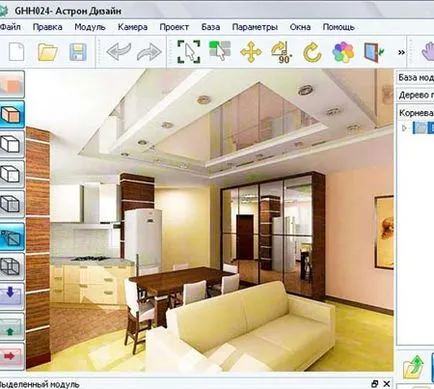Close the Выделенный модуль panel
The width and height of the screenshot is (434, 389).
point(387,384)
